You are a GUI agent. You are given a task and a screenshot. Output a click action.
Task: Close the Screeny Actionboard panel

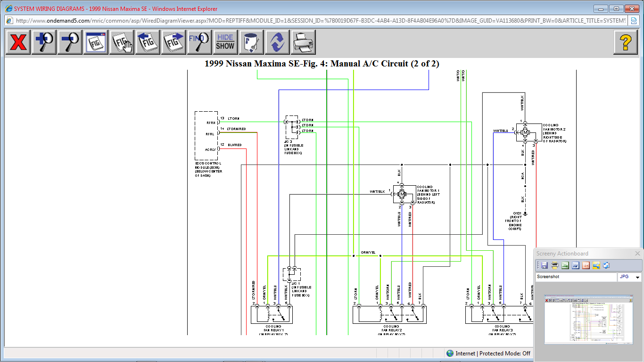(637, 254)
